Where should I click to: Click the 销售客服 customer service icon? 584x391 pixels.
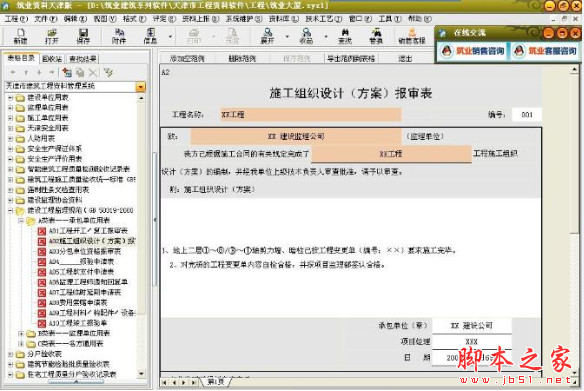[412, 36]
